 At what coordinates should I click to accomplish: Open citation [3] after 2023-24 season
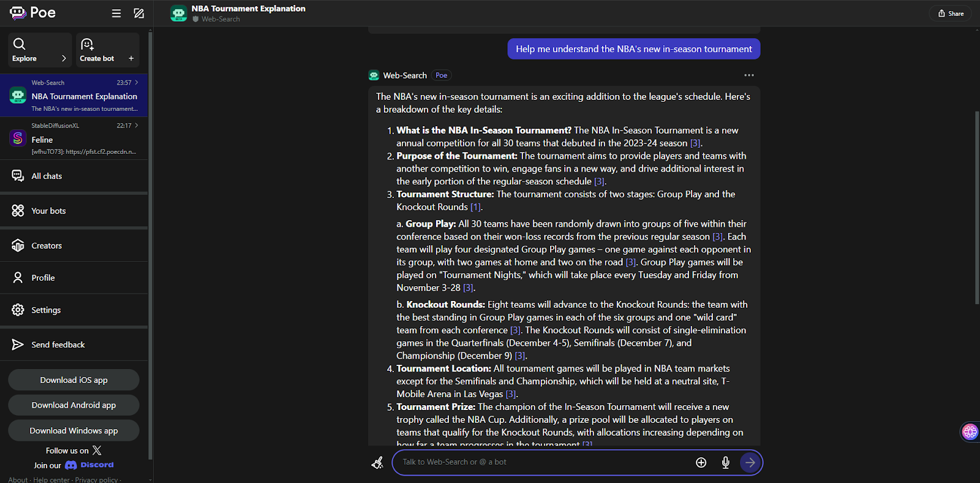(x=695, y=143)
